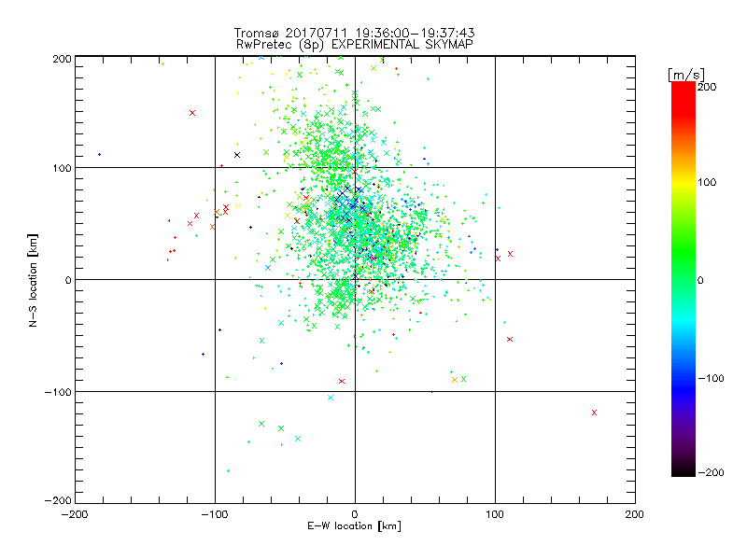The image size is (747, 560).
Task: Click the colorbar's '200' label
Action: click(707, 87)
